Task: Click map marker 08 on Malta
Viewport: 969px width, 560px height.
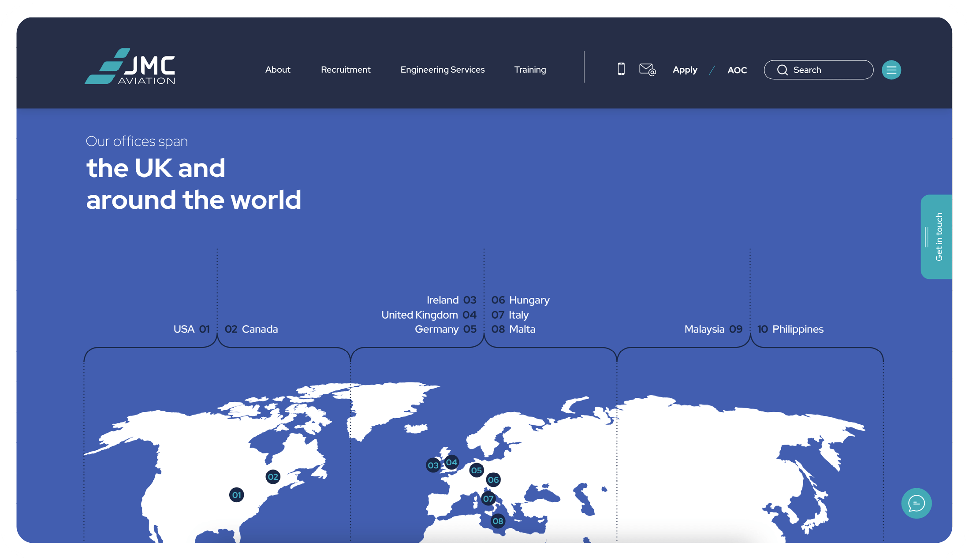Action: click(x=498, y=521)
